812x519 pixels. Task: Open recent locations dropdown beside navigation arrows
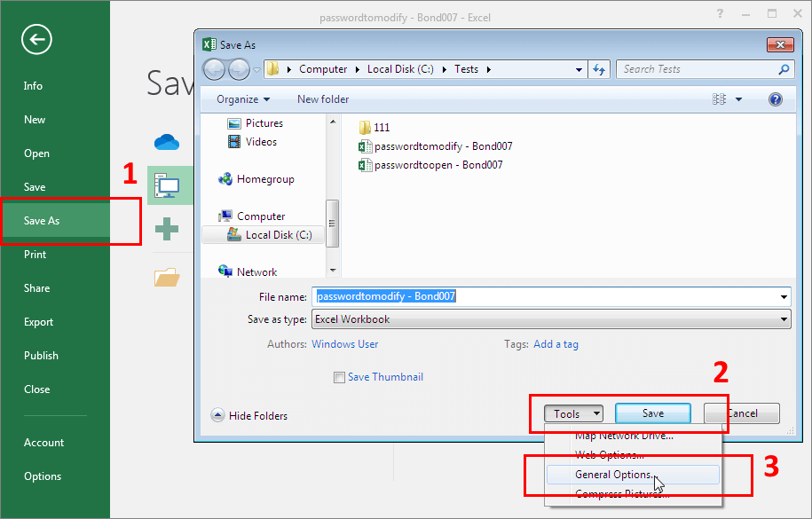[x=256, y=69]
